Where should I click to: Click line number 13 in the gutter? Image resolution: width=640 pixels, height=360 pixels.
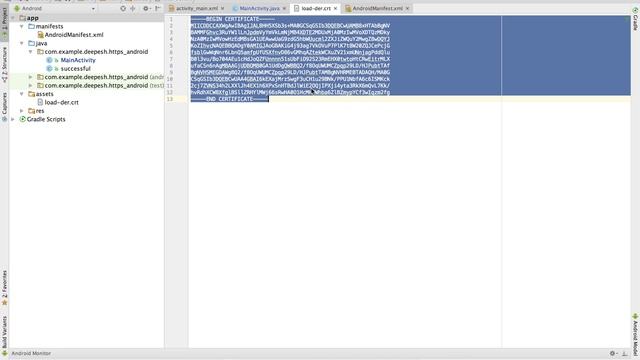[170, 99]
